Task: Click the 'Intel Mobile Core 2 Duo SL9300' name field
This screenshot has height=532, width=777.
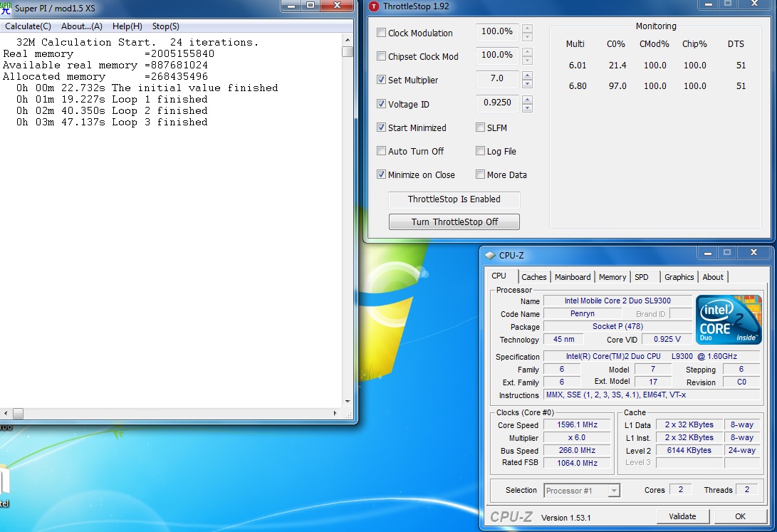Action: click(x=617, y=301)
